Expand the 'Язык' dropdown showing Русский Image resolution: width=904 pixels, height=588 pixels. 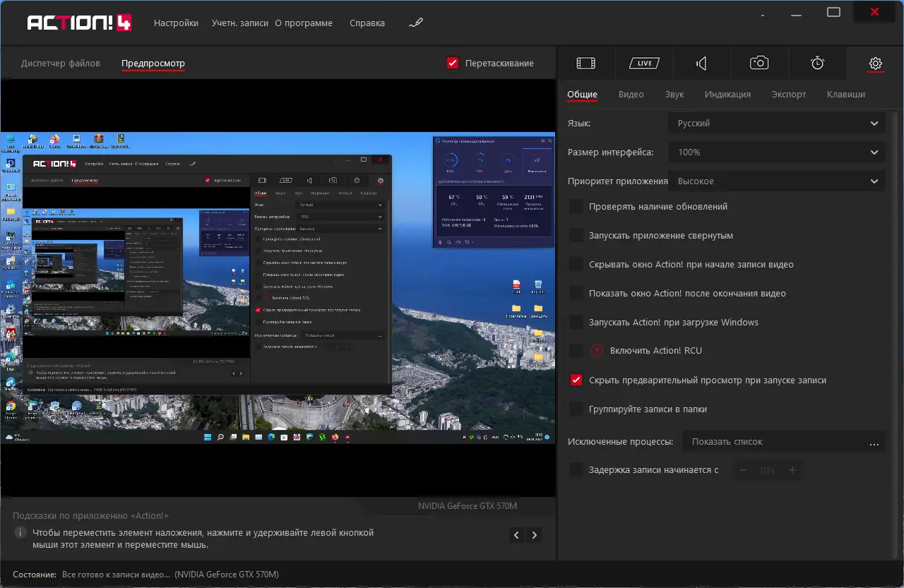(775, 124)
